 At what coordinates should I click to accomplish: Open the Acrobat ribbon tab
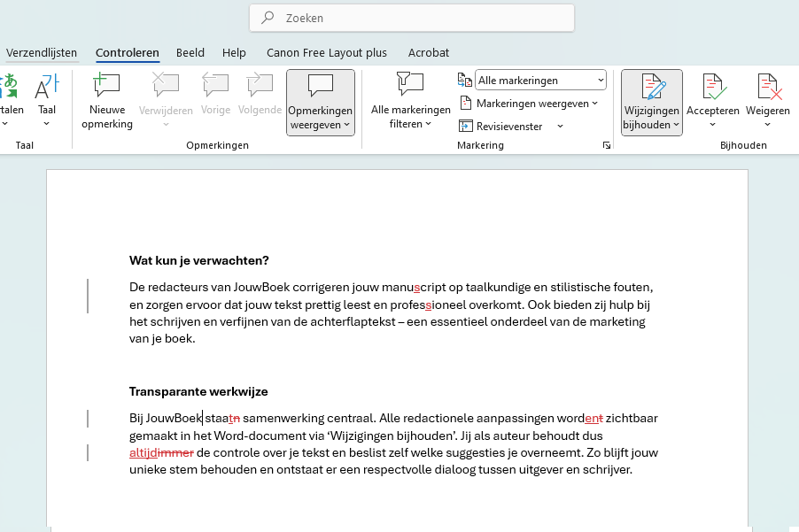[x=429, y=52]
